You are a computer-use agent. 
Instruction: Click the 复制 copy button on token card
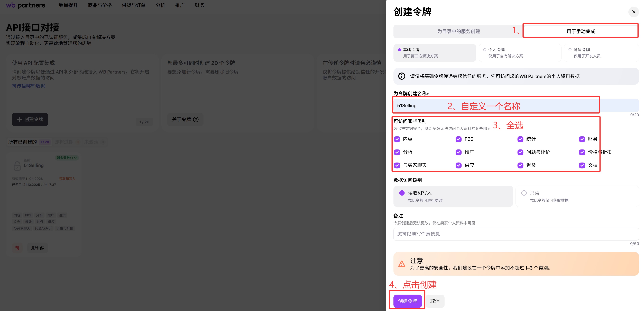38,248
